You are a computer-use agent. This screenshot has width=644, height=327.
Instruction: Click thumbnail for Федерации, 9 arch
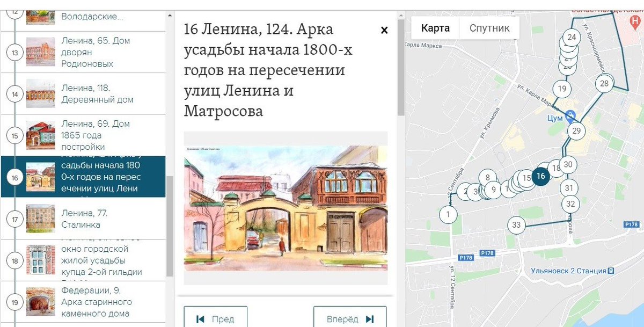pos(41,302)
